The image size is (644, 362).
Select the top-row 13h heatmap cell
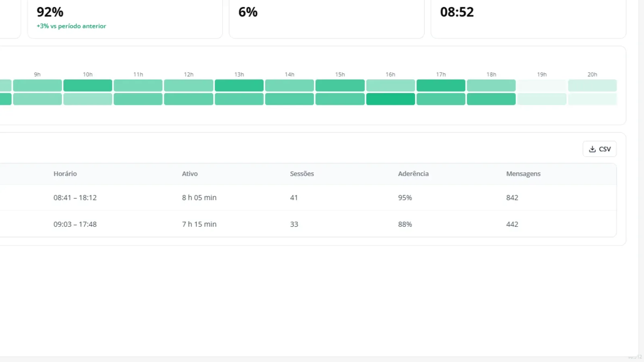pos(239,85)
